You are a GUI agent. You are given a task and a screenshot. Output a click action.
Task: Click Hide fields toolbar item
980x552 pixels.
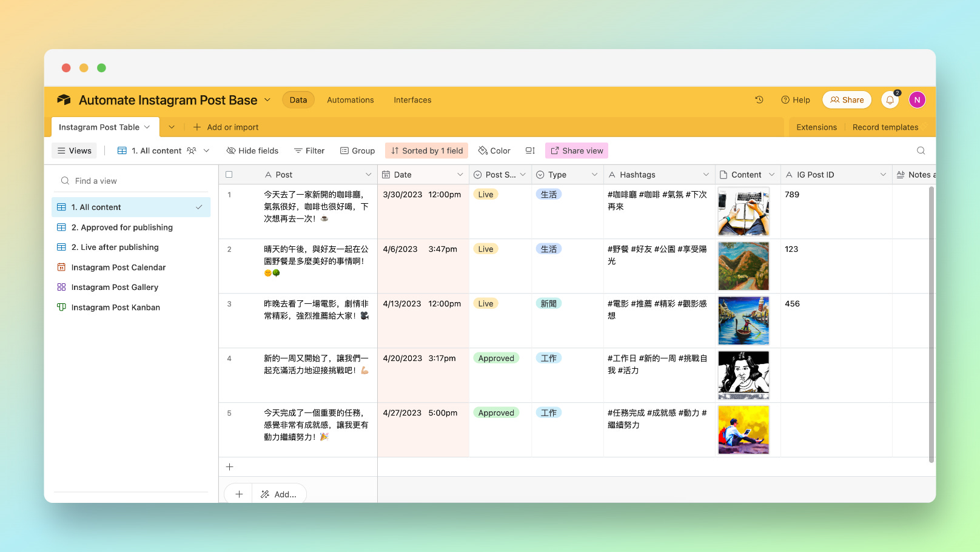point(252,150)
